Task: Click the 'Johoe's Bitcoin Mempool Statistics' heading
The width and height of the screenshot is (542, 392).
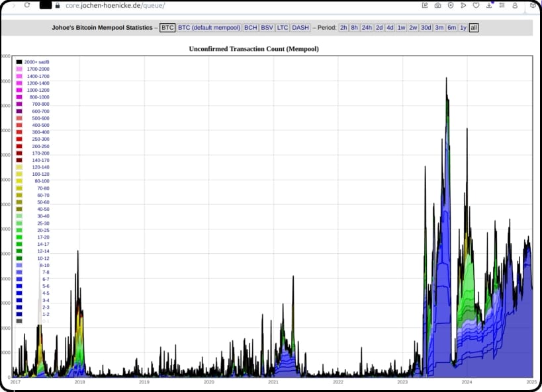Action: (102, 28)
